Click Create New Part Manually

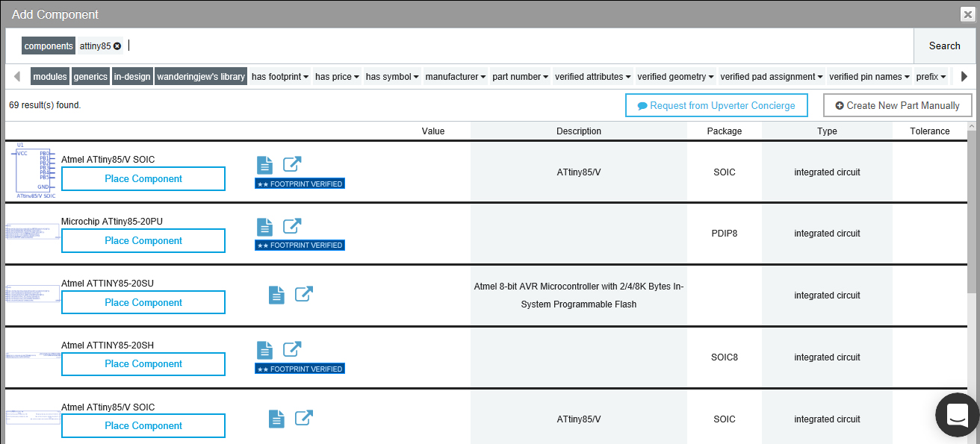[897, 106]
